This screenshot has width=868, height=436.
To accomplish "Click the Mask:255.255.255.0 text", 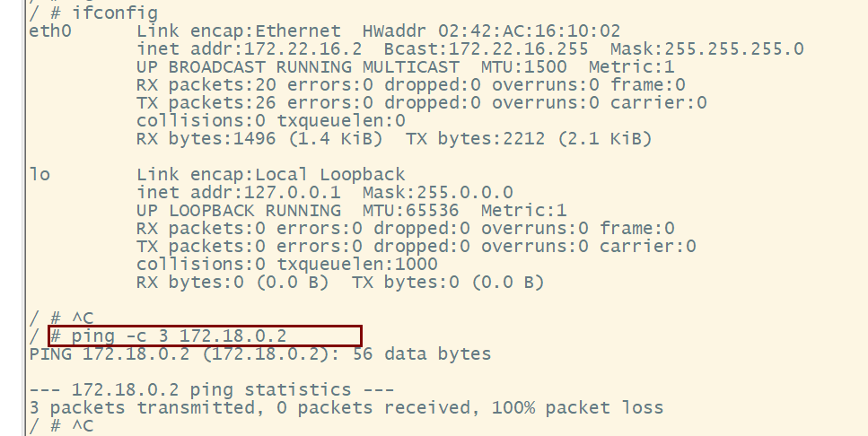I will tap(707, 49).
